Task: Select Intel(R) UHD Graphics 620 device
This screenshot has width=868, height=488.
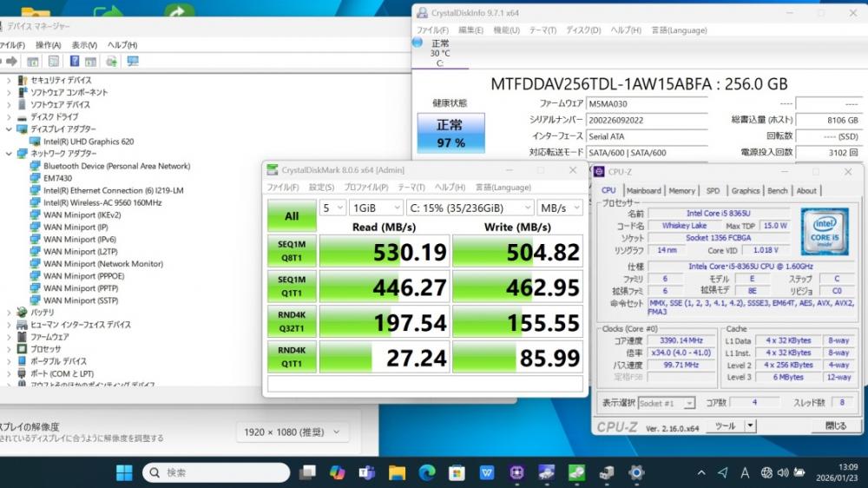Action: coord(89,142)
